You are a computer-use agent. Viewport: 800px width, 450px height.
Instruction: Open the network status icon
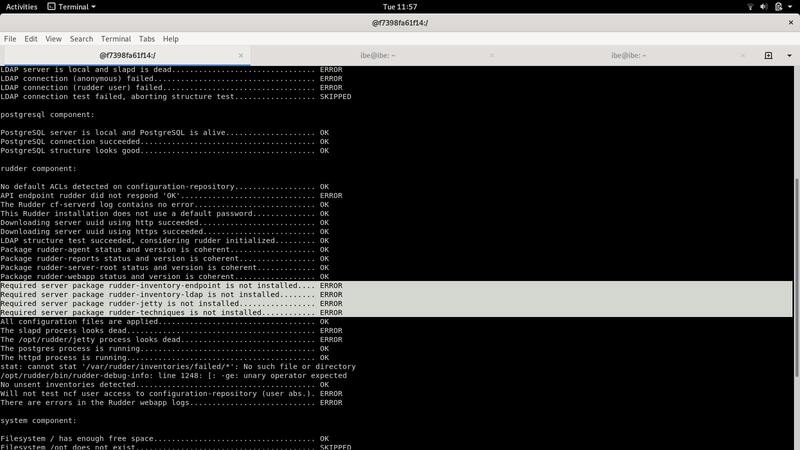click(750, 7)
